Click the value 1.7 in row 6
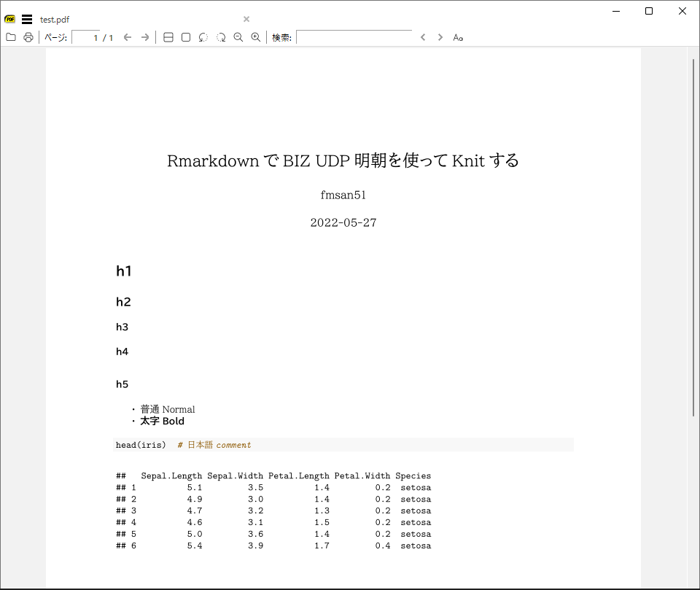Screen dimensions: 700x590 (x=322, y=546)
